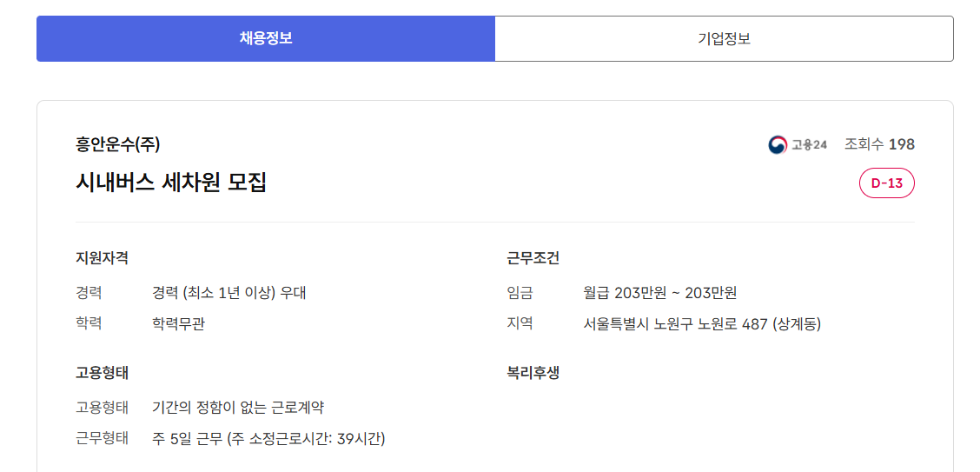Screen dimensions: 980x472
Task: Click the experience text 경력 (최소 1년 이상) 우대
Action: point(228,293)
